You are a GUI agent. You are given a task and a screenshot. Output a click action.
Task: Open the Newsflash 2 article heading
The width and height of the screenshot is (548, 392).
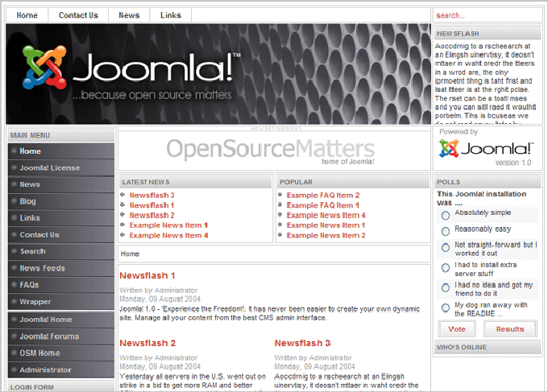click(147, 343)
